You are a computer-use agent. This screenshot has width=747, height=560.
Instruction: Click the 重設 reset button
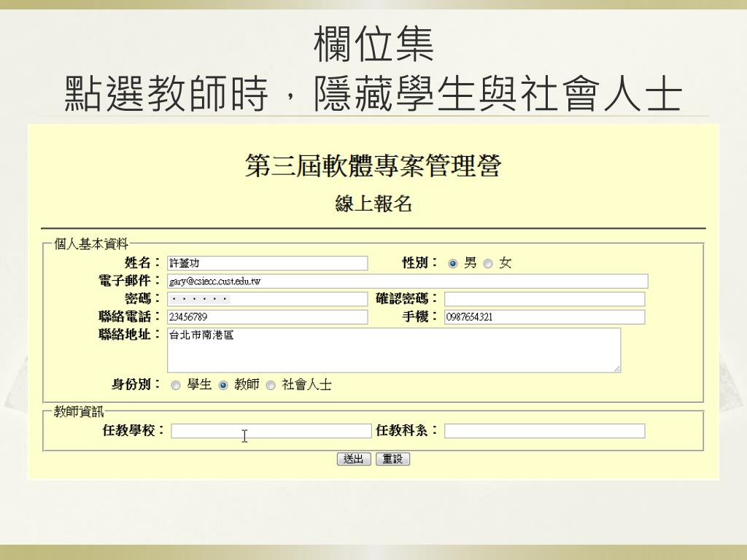click(x=392, y=459)
